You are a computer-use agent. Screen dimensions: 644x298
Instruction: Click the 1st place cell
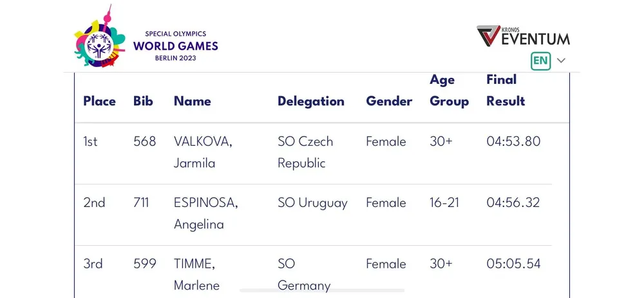[x=90, y=141]
